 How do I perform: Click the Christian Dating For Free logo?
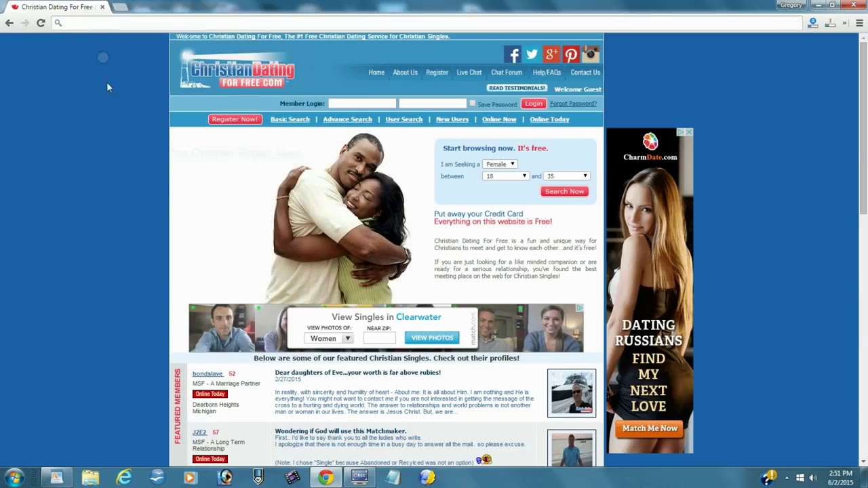237,70
